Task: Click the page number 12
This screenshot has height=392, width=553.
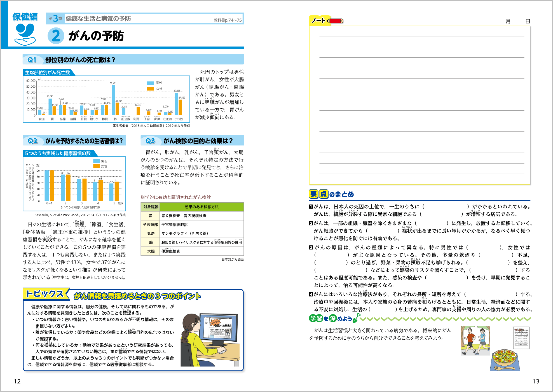Action: click(x=17, y=381)
